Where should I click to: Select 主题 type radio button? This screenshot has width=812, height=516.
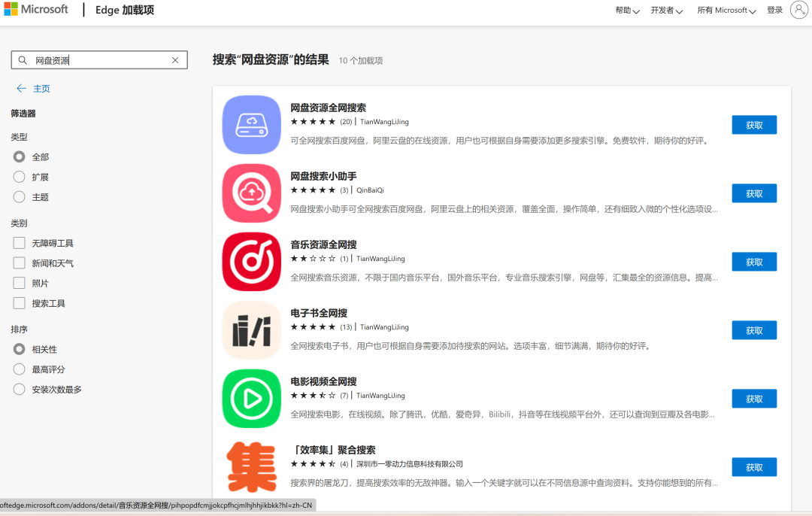tap(19, 197)
